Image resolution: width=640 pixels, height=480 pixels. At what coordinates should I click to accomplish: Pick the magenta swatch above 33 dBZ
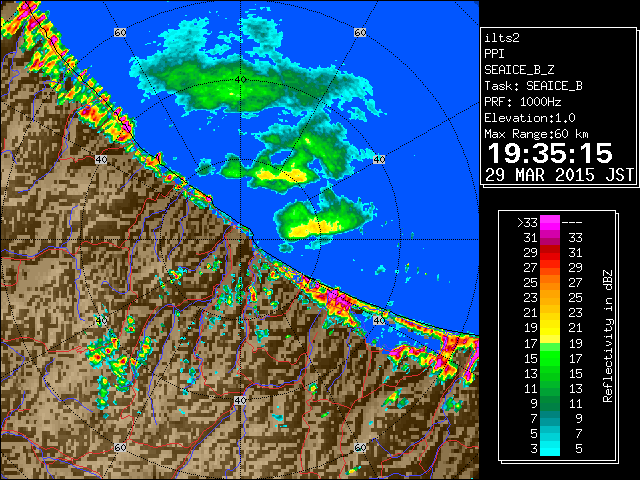pos(550,222)
